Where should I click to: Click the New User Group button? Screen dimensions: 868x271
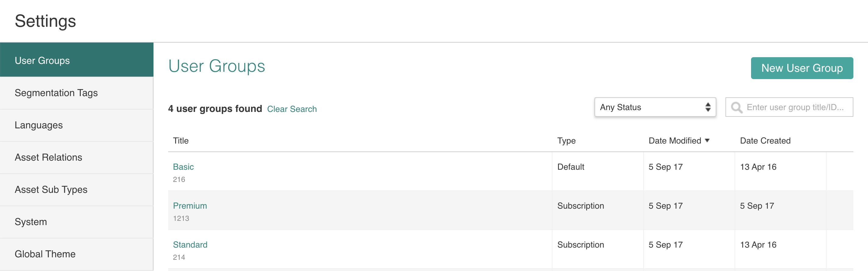coord(802,68)
